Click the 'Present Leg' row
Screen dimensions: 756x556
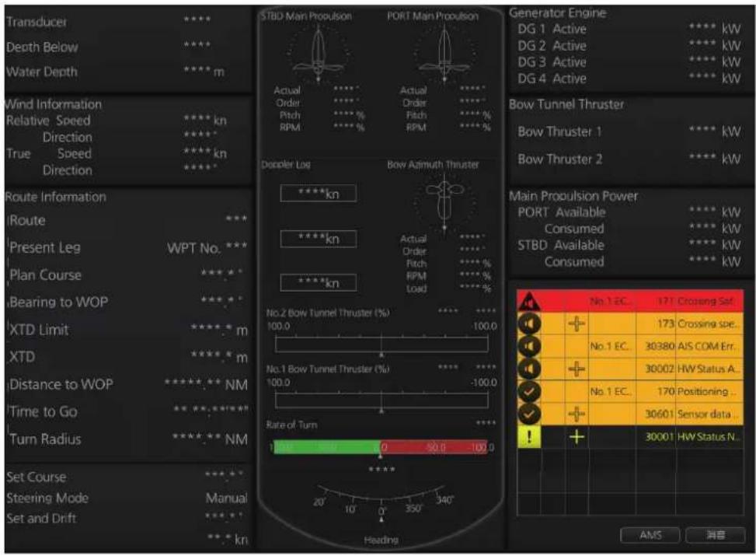[128, 248]
